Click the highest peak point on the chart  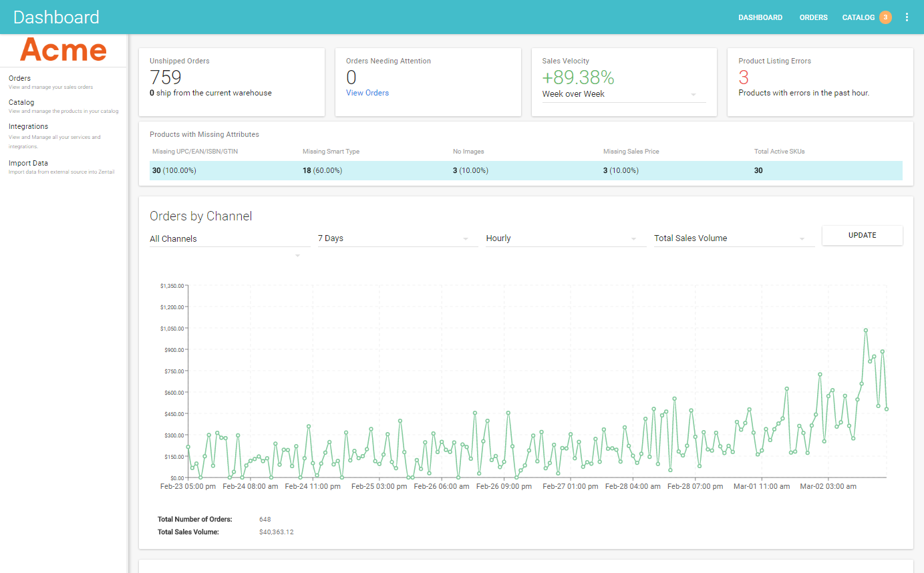point(866,330)
